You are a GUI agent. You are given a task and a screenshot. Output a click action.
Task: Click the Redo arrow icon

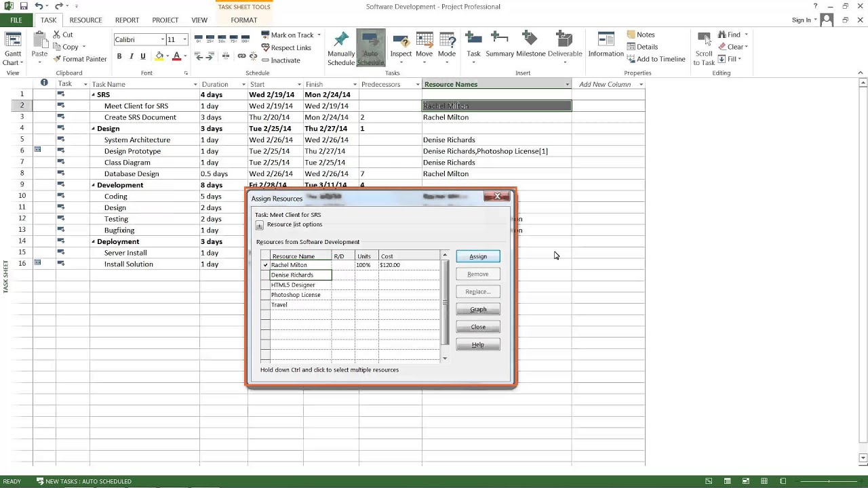[58, 6]
